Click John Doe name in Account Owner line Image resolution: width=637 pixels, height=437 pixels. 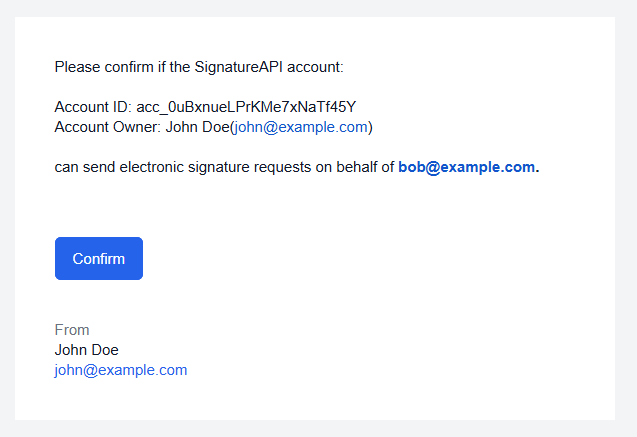click(197, 127)
